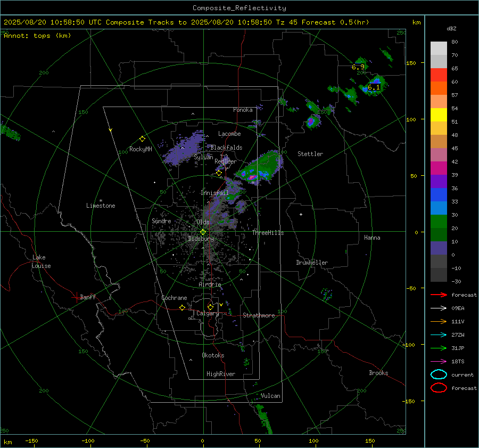Click the light gray swatch between 80 and 70 dBZ
479x448 pixels.
click(439, 48)
